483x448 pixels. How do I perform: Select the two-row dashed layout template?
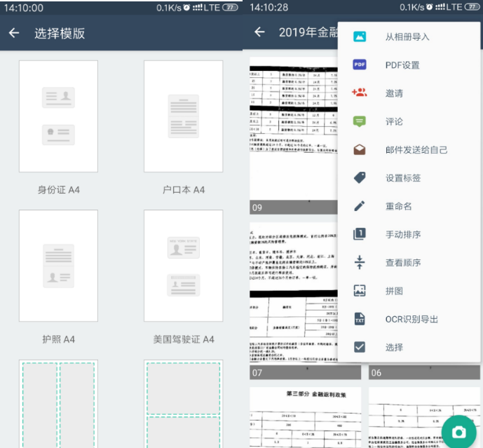pyautogui.click(x=183, y=404)
